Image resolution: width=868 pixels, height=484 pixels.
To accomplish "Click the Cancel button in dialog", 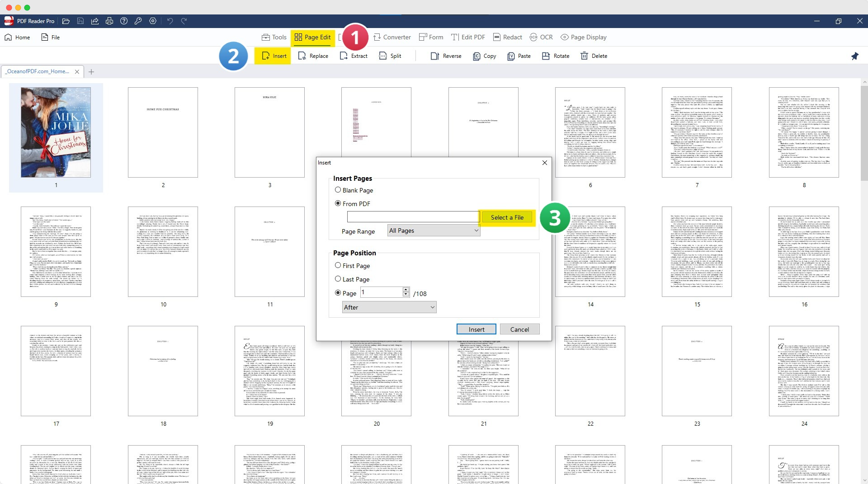I will pos(519,329).
